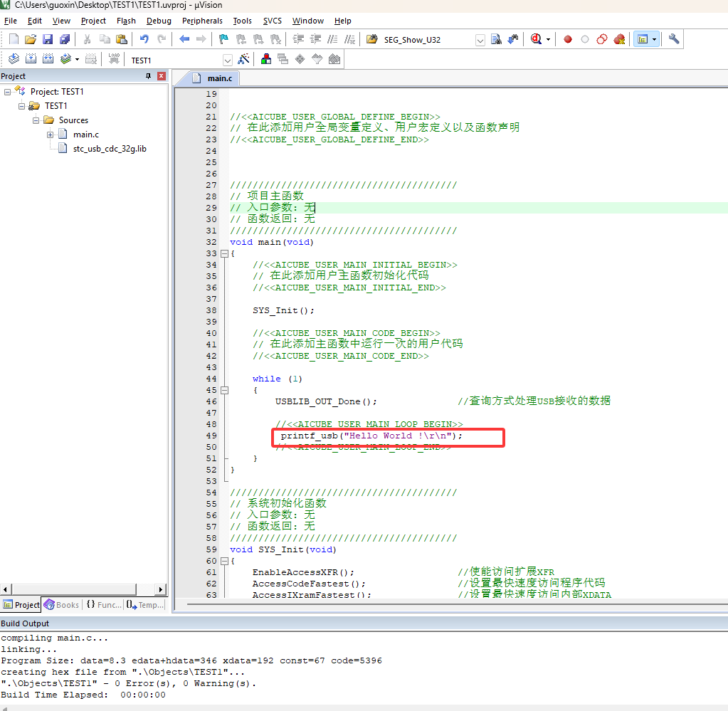Click the Translate current file icon
Viewport: 728px width, 711px height.
[x=14, y=59]
